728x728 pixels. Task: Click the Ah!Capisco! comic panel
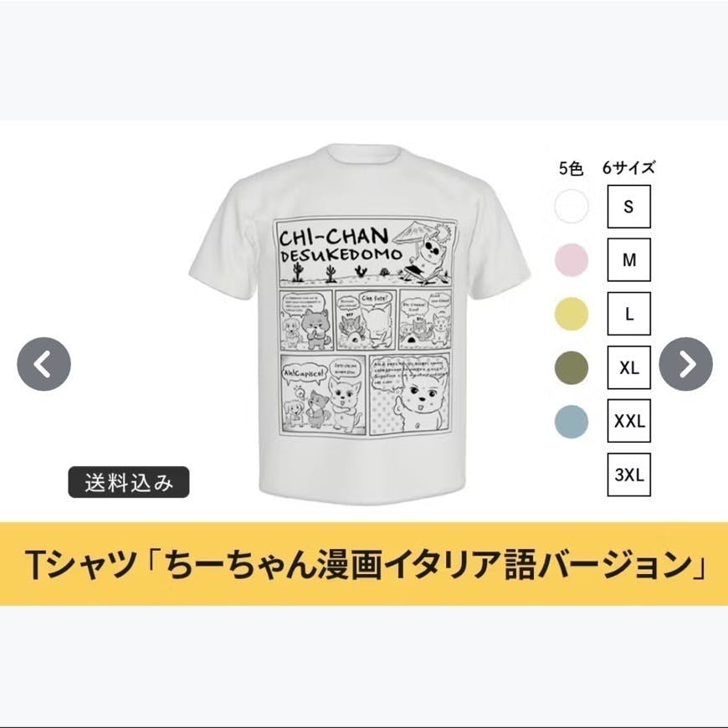tap(322, 395)
